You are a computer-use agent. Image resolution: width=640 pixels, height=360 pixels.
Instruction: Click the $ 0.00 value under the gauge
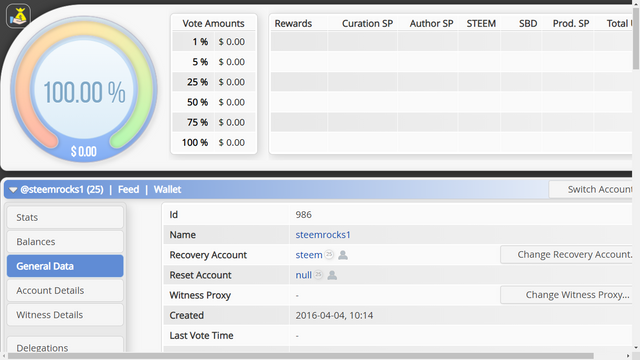point(84,151)
